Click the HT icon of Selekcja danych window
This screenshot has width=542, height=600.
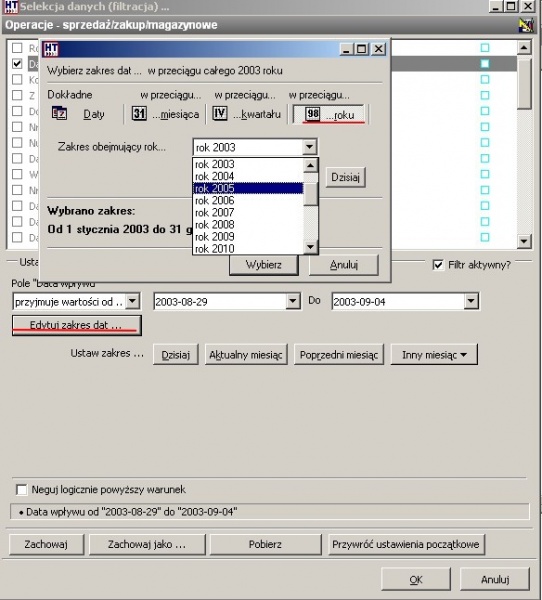point(11,7)
